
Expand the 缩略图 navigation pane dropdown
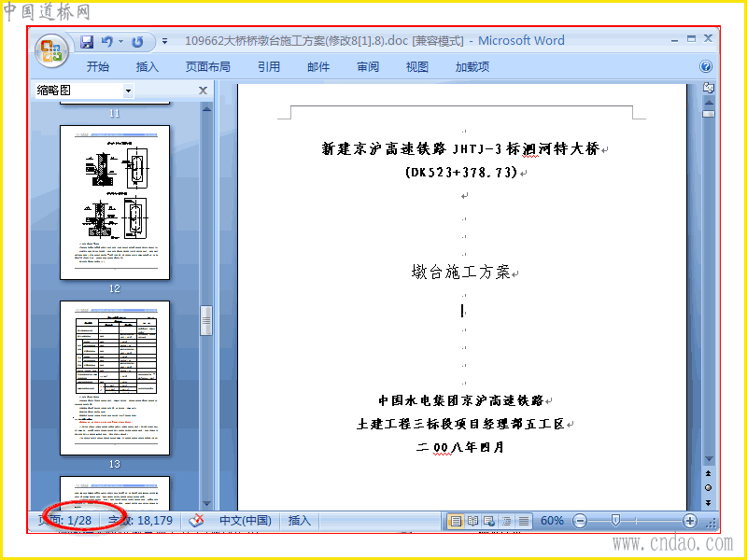[x=128, y=91]
